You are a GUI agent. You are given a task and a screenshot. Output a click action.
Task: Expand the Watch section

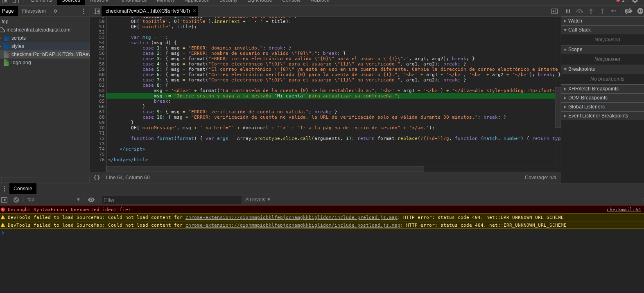point(603,21)
